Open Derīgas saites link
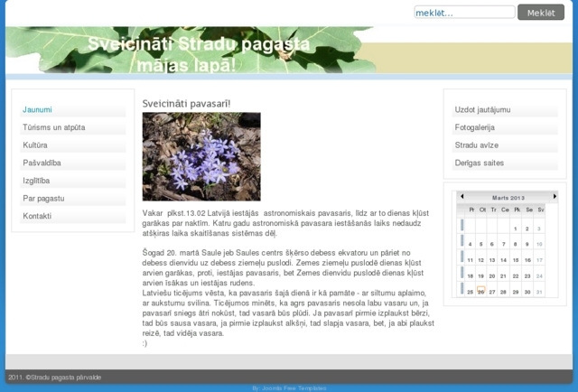The width and height of the screenshot is (578, 392). coord(480,163)
